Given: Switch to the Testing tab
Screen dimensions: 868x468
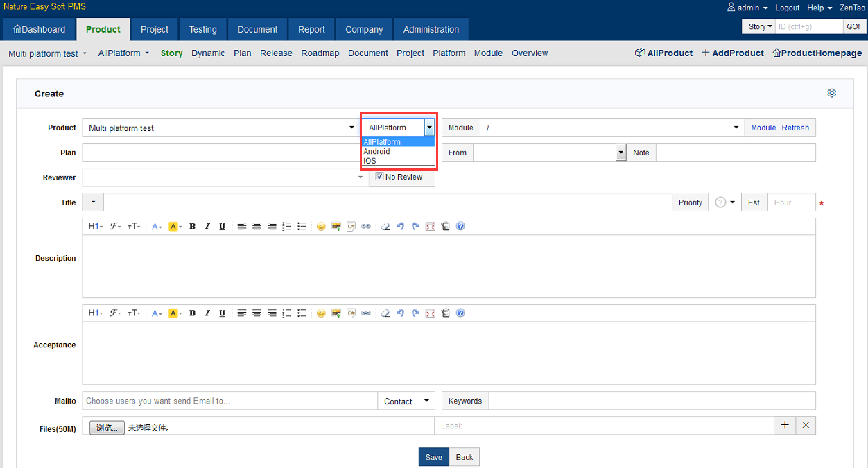Looking at the screenshot, I should point(202,29).
